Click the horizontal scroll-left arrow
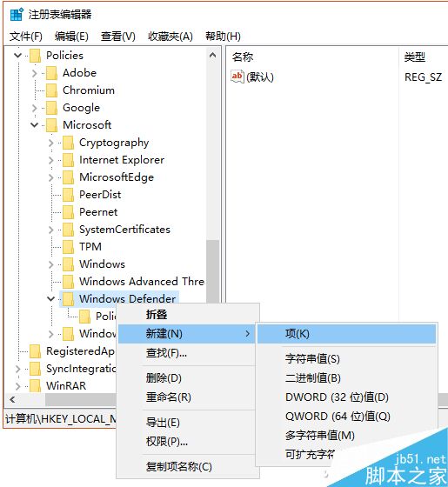The height and width of the screenshot is (487, 448). pos(12,400)
